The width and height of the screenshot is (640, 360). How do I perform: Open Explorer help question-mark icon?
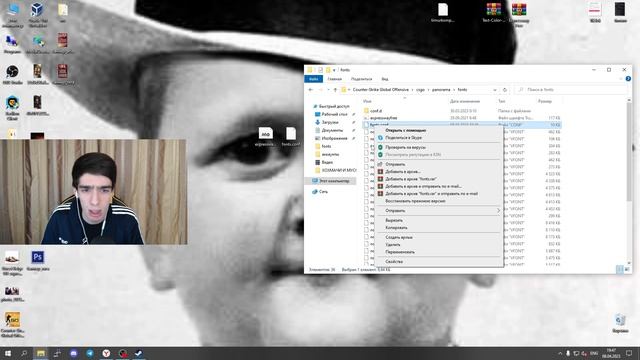628,79
